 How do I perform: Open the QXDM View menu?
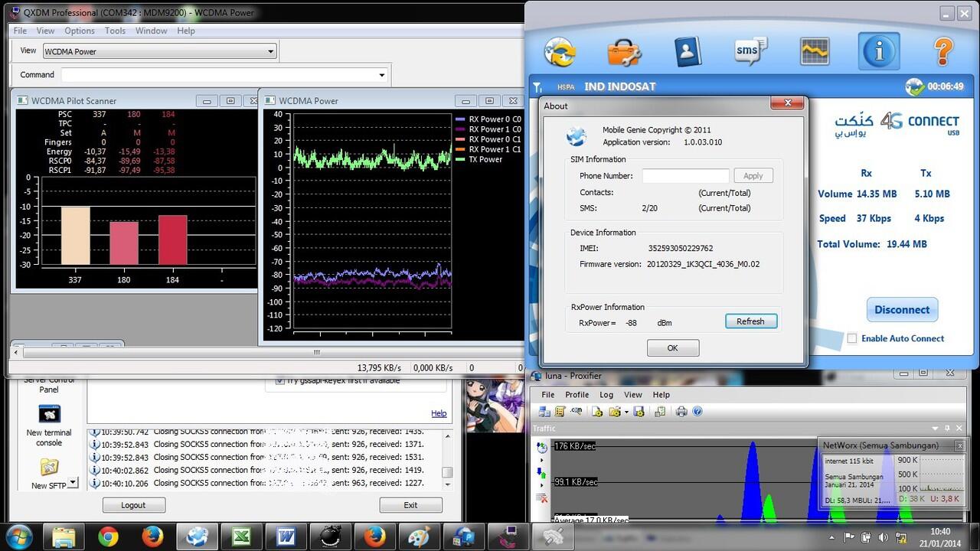click(45, 31)
